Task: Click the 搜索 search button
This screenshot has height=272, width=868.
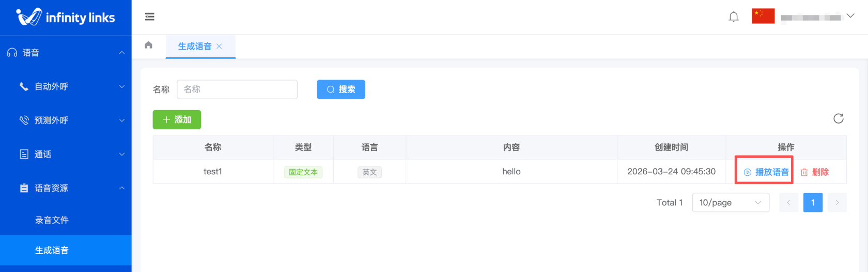Action: point(340,89)
